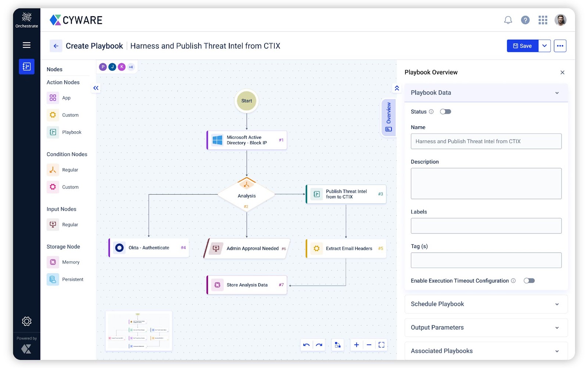Click the Cyware logo
Screen dimensions: 588x368
tap(76, 20)
